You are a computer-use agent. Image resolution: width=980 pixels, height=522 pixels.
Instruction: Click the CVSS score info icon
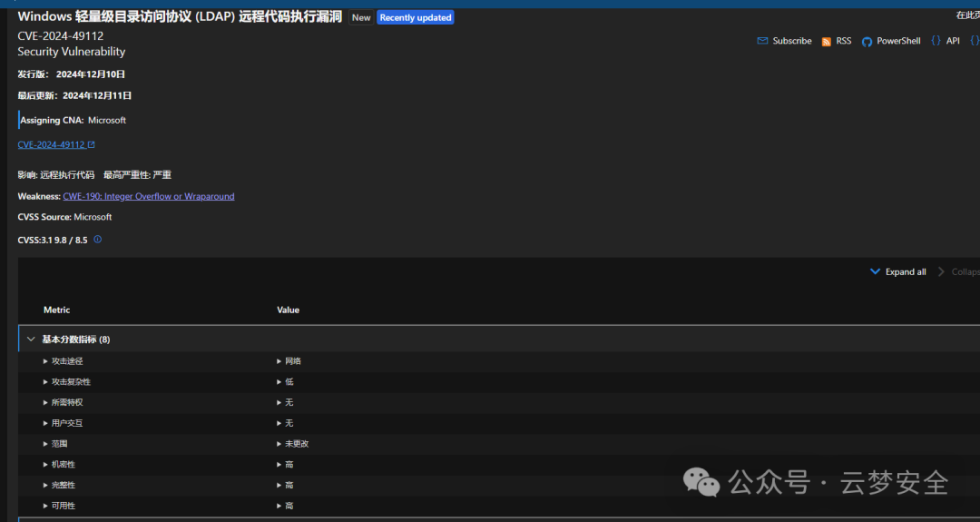97,239
